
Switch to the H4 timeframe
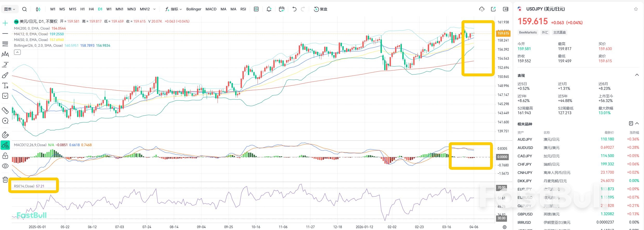point(91,9)
